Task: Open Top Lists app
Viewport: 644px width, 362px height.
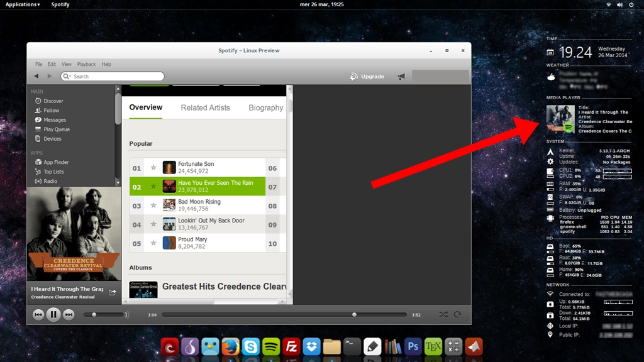Action: [53, 172]
